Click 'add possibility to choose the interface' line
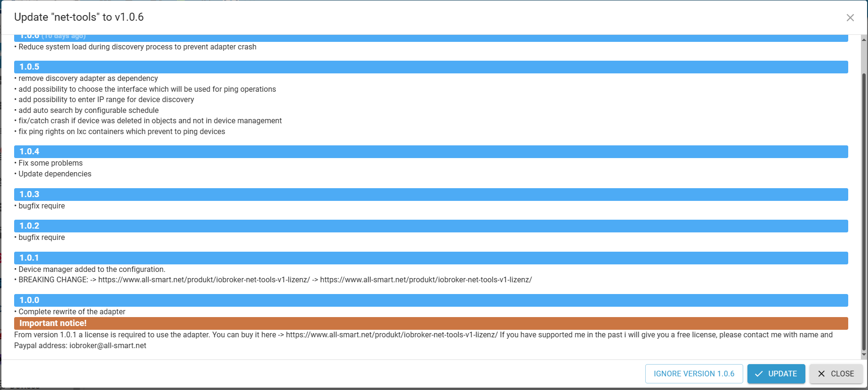Image resolution: width=868 pixels, height=390 pixels. coord(145,89)
